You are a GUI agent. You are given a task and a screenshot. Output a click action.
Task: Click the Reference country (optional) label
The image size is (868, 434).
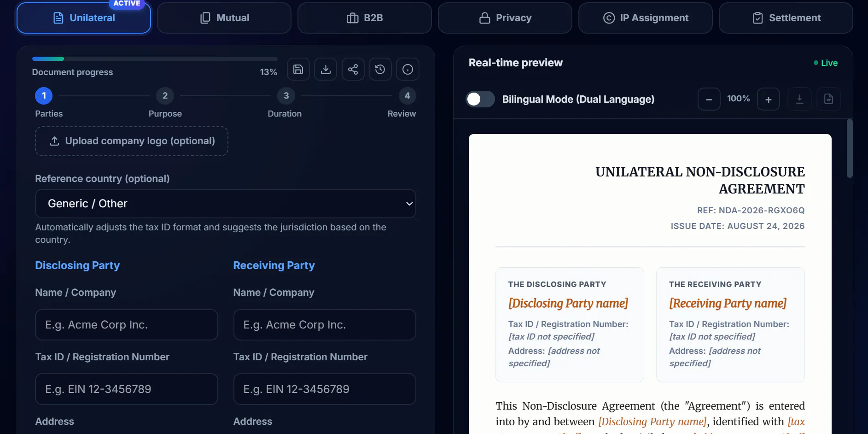[x=102, y=179]
